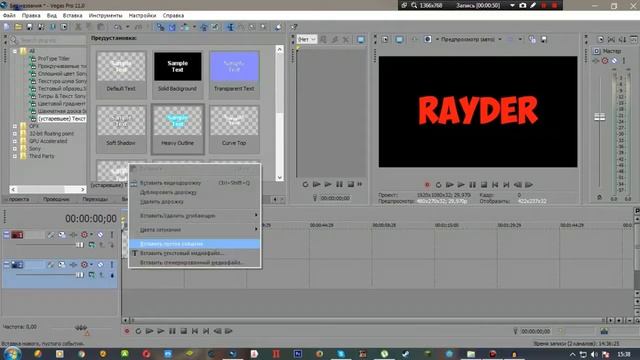Click the Save snapshot icon in the preview toolbar
The image size is (640, 360).
544,40
